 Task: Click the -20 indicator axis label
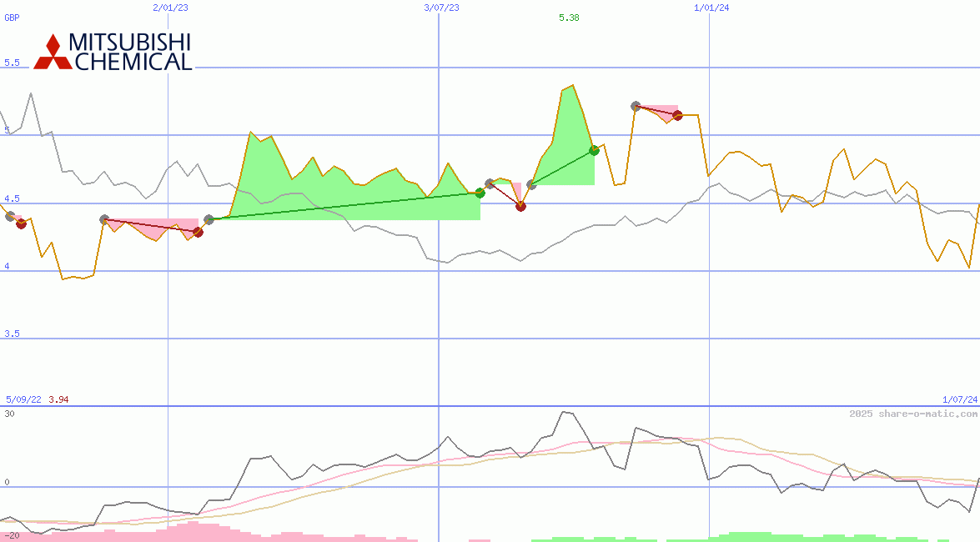point(11,536)
